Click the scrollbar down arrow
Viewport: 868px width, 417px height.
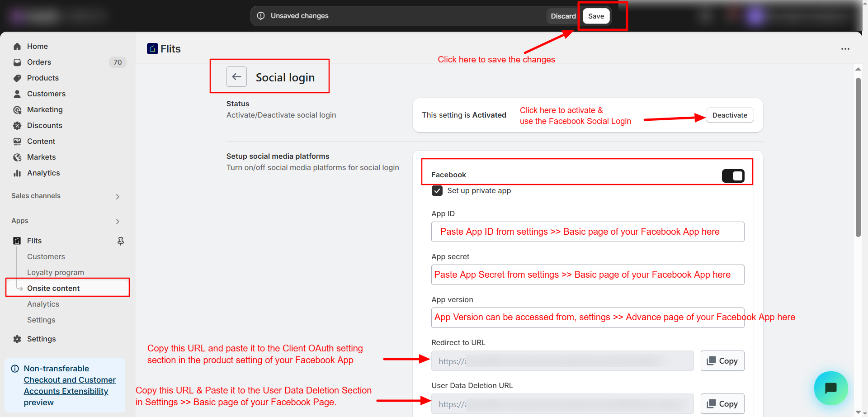[x=858, y=412]
